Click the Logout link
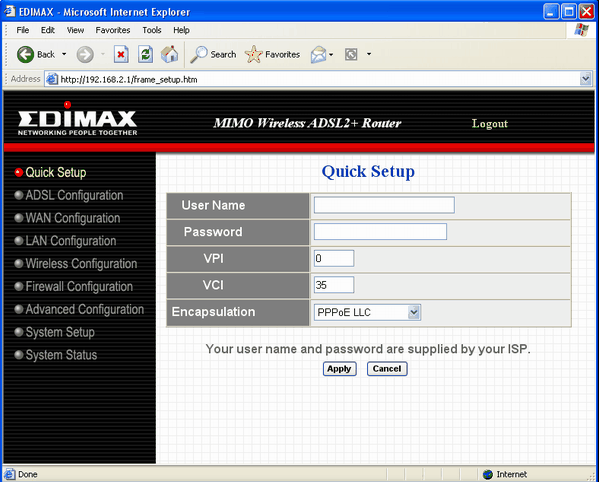 point(490,123)
